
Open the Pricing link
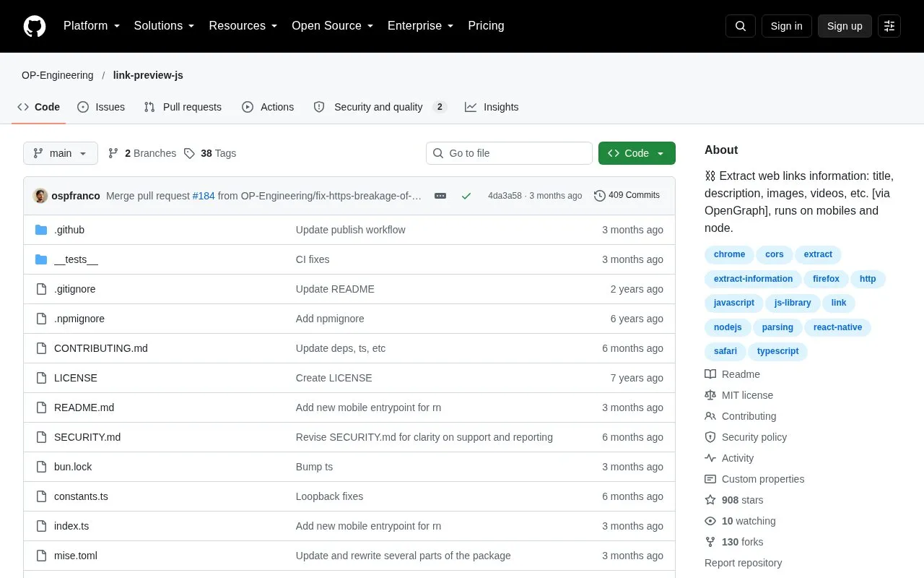click(486, 26)
